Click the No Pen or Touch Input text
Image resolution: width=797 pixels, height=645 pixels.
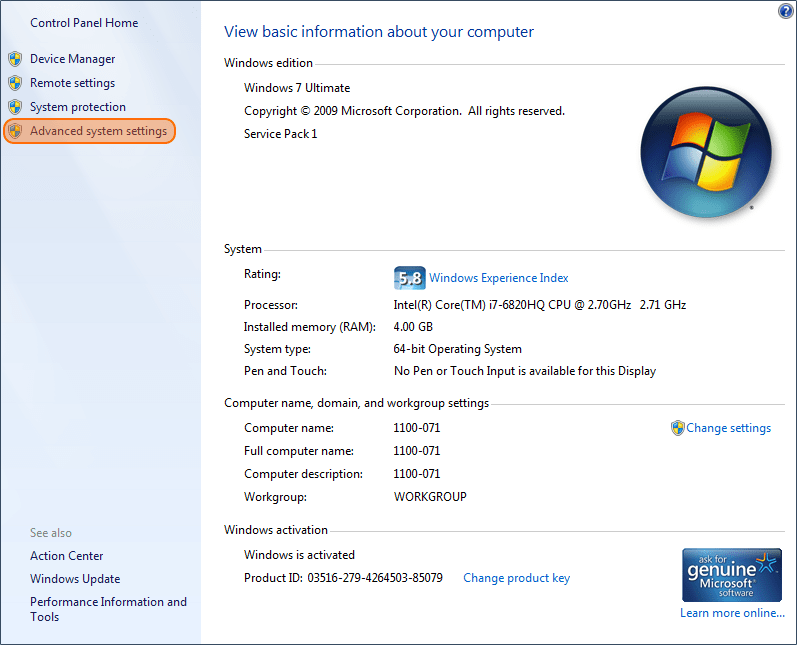pyautogui.click(x=525, y=371)
